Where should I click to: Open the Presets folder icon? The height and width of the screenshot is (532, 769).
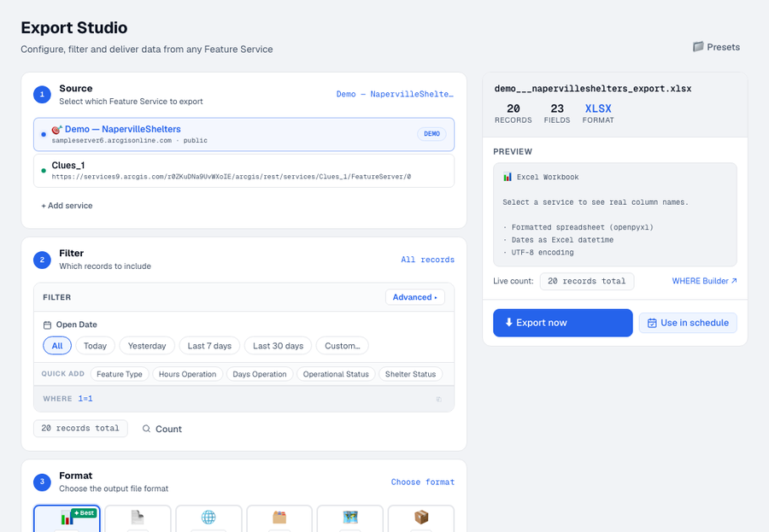(698, 47)
